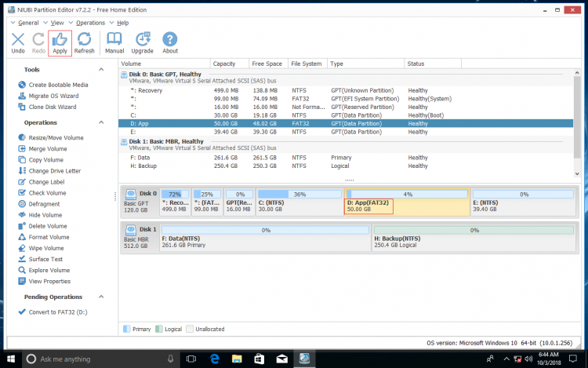The height and width of the screenshot is (368, 588).
Task: Select the D: App volume row
Action: 346,123
